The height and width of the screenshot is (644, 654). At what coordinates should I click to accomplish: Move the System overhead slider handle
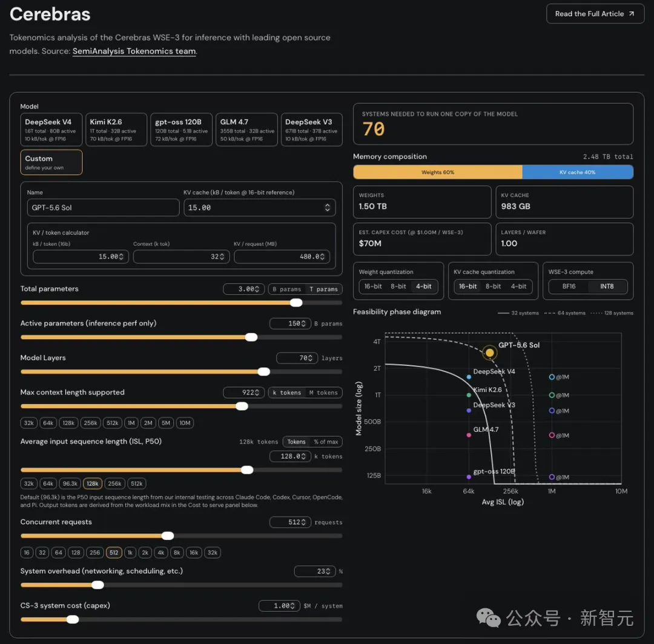97,585
